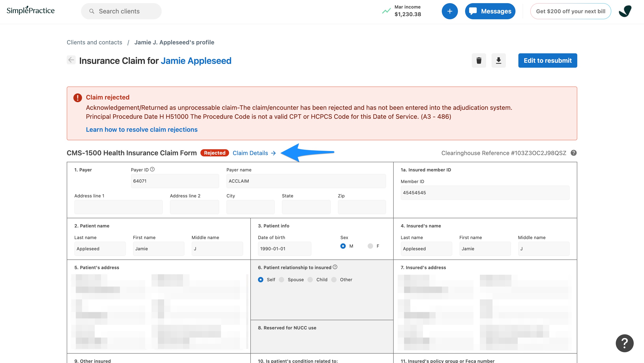This screenshot has width=644, height=363.
Task: Select the Child relationship radio
Action: tap(310, 279)
